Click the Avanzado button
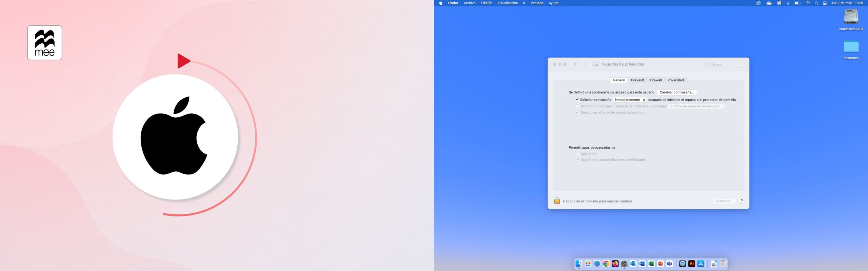This screenshot has width=868, height=271. (x=724, y=201)
